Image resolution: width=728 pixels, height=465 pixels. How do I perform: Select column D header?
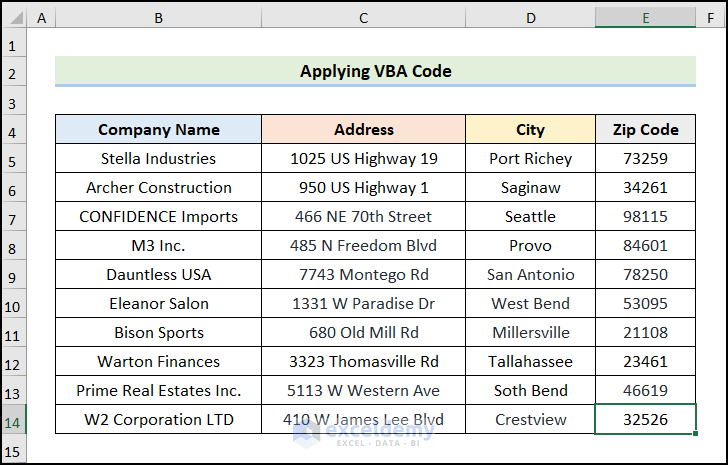(x=531, y=18)
